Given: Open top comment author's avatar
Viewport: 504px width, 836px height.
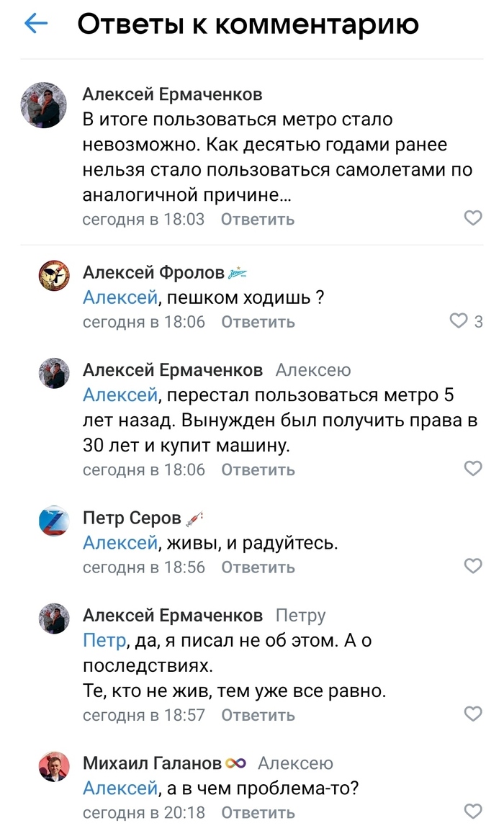Looking at the screenshot, I should pyautogui.click(x=43, y=105).
